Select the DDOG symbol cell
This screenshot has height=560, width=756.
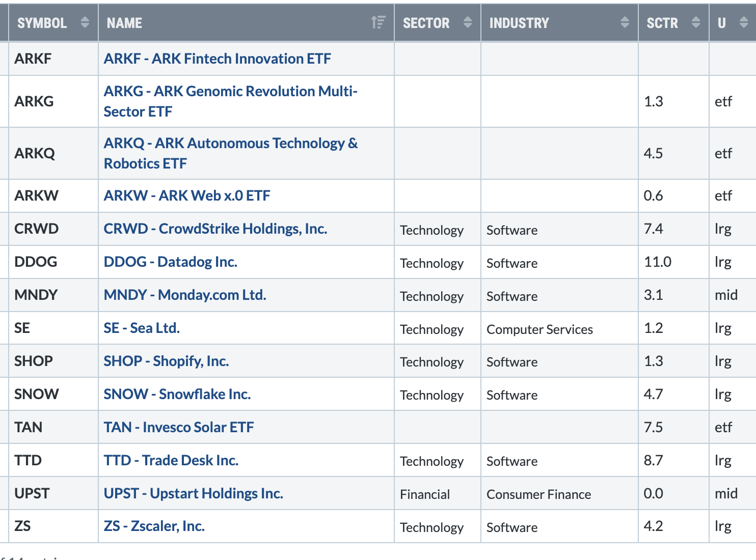(53, 262)
